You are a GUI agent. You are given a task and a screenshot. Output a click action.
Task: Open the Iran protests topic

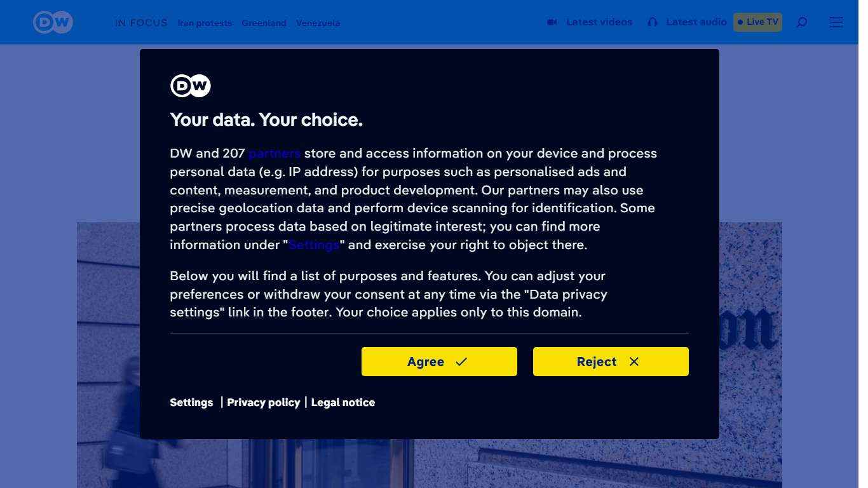tap(205, 23)
